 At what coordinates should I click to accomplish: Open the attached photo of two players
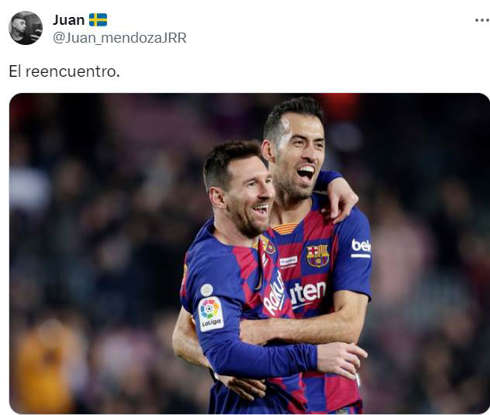[249, 253]
